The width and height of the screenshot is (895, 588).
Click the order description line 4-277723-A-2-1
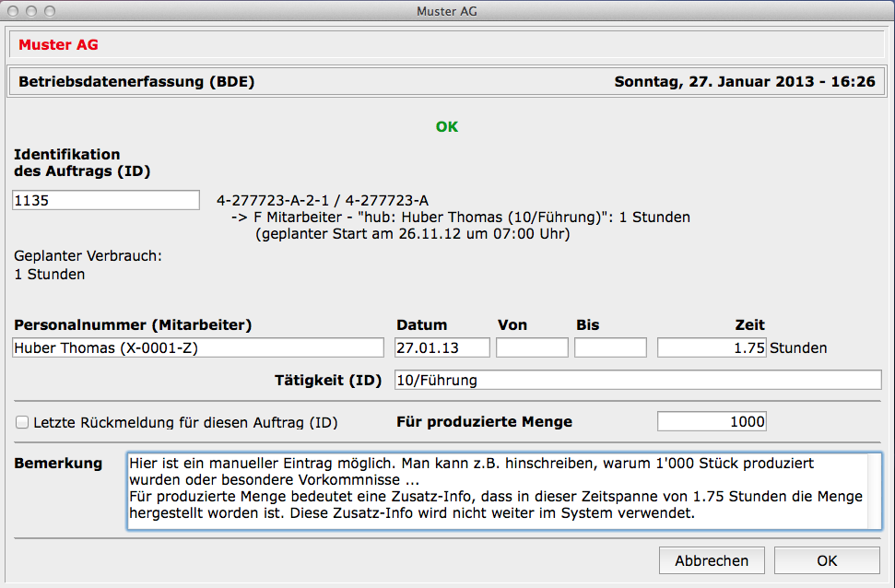pyautogui.click(x=323, y=200)
